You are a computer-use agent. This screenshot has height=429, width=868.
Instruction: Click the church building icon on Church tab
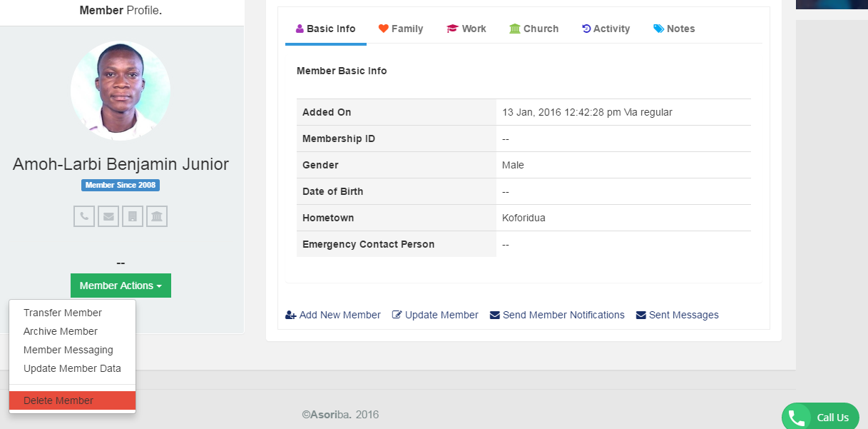click(515, 29)
